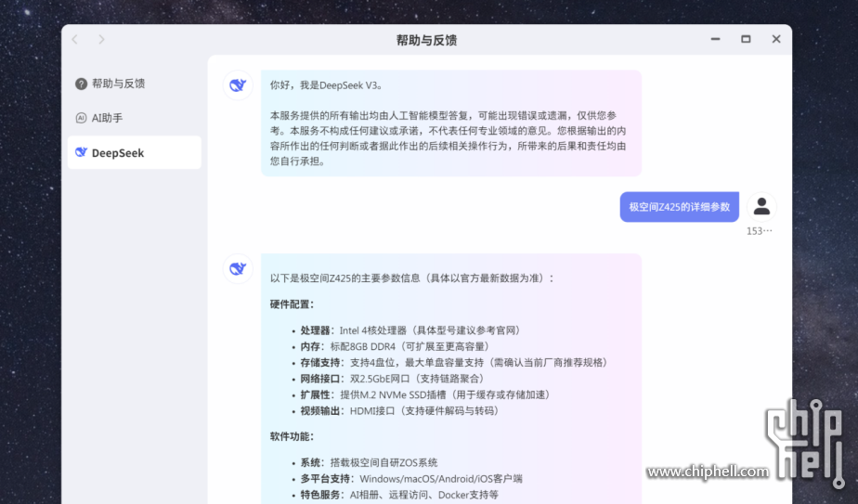Click the 硬件配置 heading
858x504 pixels.
point(292,304)
